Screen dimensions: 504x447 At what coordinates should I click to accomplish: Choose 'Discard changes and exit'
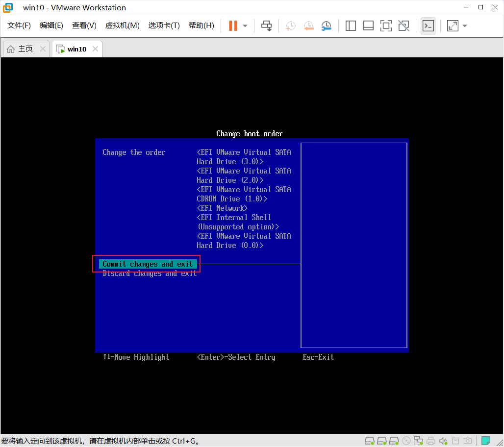tap(150, 273)
